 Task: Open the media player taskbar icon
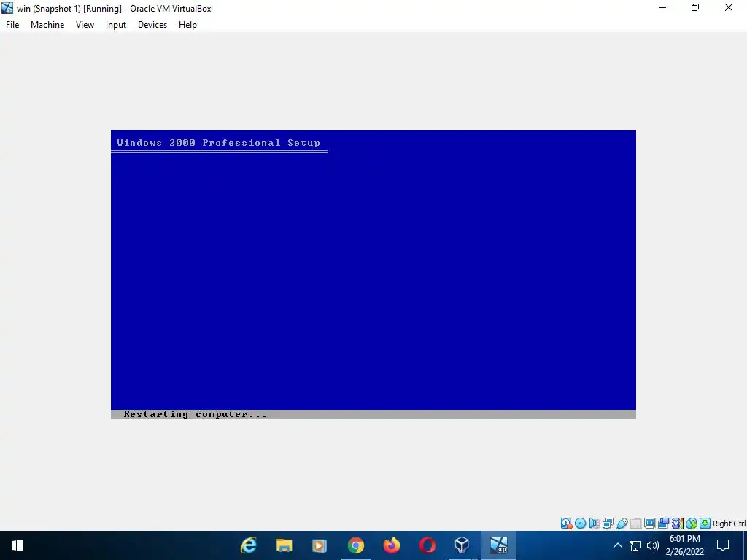pyautogui.click(x=320, y=545)
